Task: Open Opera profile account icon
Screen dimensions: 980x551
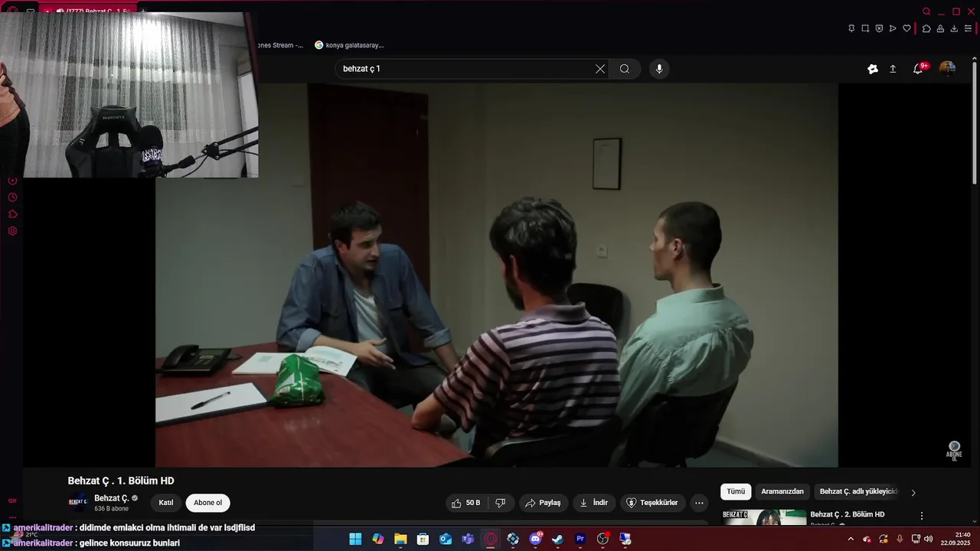Action: pyautogui.click(x=940, y=28)
